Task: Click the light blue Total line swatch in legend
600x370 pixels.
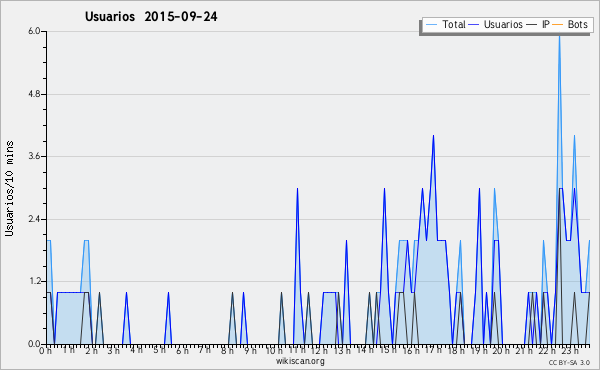Action: coord(431,25)
